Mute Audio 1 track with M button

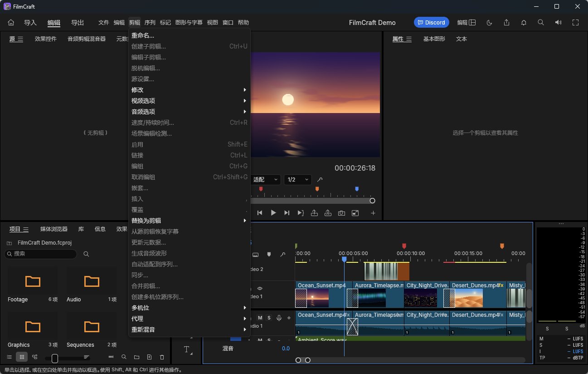[260, 318]
